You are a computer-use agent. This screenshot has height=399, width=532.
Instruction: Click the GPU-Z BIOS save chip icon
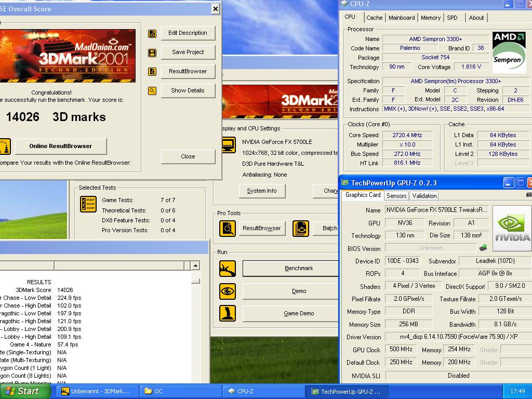tap(483, 248)
